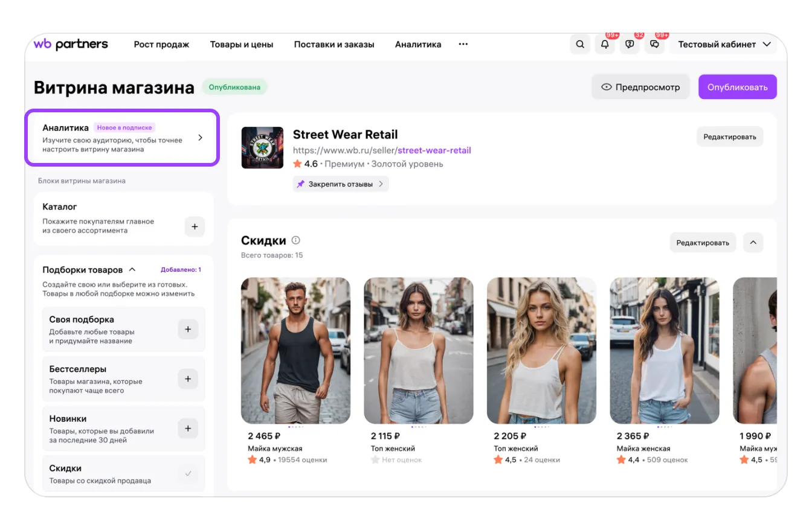The width and height of the screenshot is (812, 530).
Task: Collapse the Скидки block chevron
Action: click(753, 243)
